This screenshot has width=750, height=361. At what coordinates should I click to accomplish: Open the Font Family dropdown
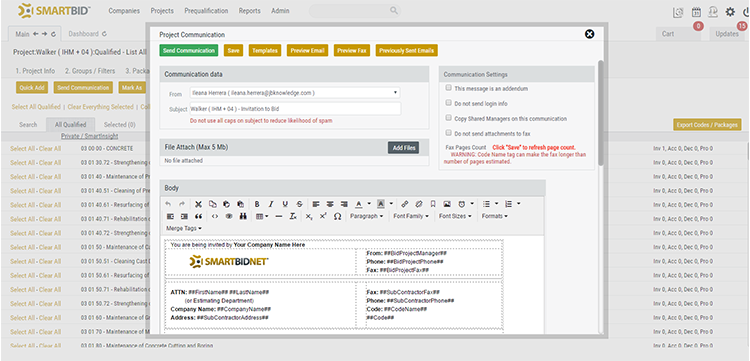tap(411, 216)
